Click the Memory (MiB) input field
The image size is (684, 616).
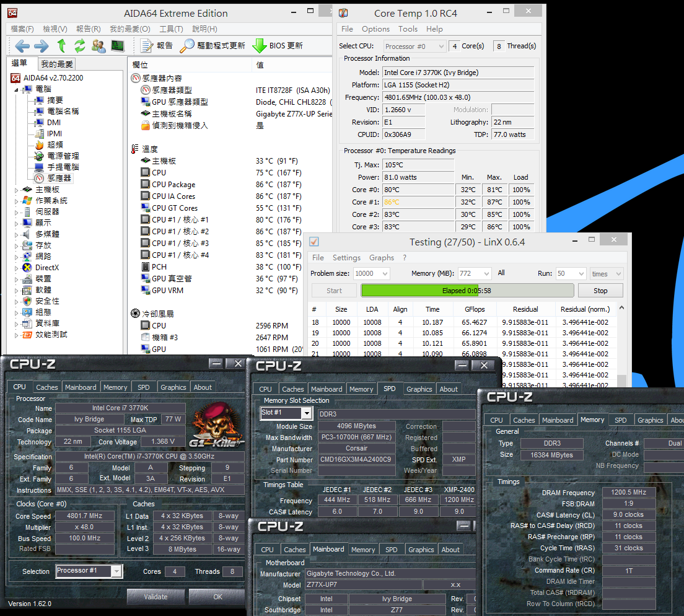coord(474,273)
